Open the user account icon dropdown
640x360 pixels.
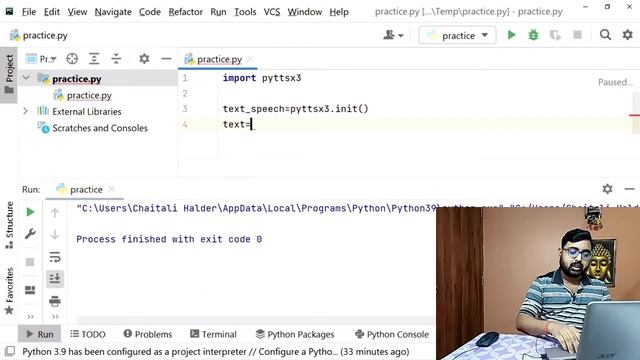pos(393,35)
